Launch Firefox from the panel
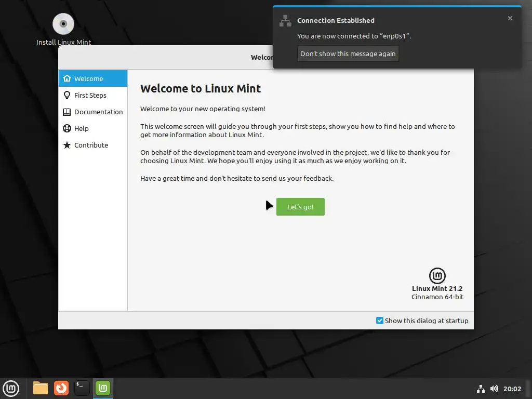This screenshot has width=532, height=399. (61, 388)
